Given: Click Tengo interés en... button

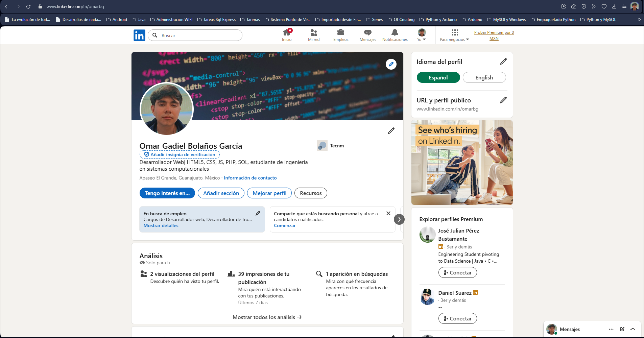Looking at the screenshot, I should pyautogui.click(x=167, y=193).
